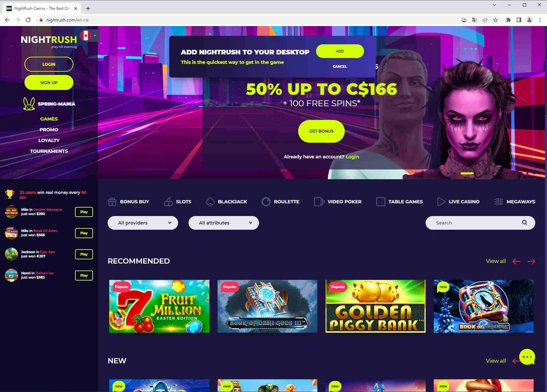This screenshot has width=547, height=392.
Task: Open the Tournaments menu item
Action: (49, 151)
